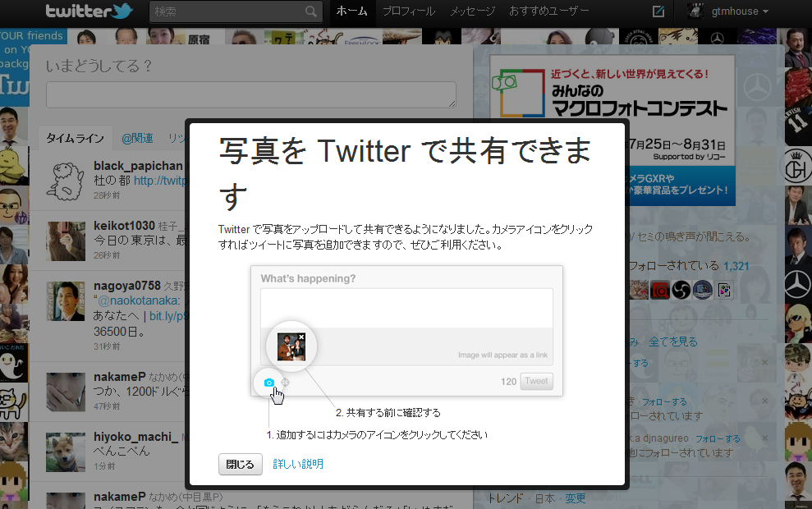Screen dimensions: 812x509
Task: Open the gtmhouse account dropdown
Action: [x=740, y=11]
